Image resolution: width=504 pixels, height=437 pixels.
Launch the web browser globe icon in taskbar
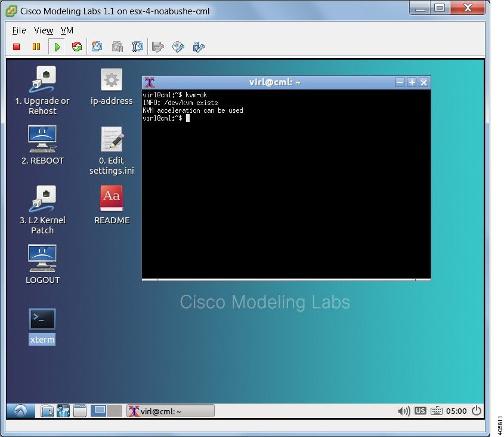pyautogui.click(x=63, y=411)
